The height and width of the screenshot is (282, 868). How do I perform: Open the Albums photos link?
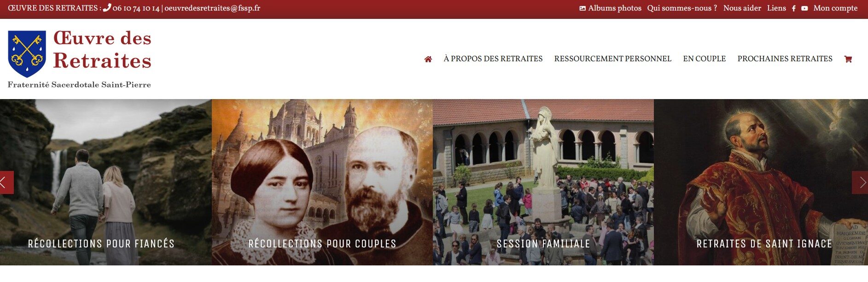(610, 8)
